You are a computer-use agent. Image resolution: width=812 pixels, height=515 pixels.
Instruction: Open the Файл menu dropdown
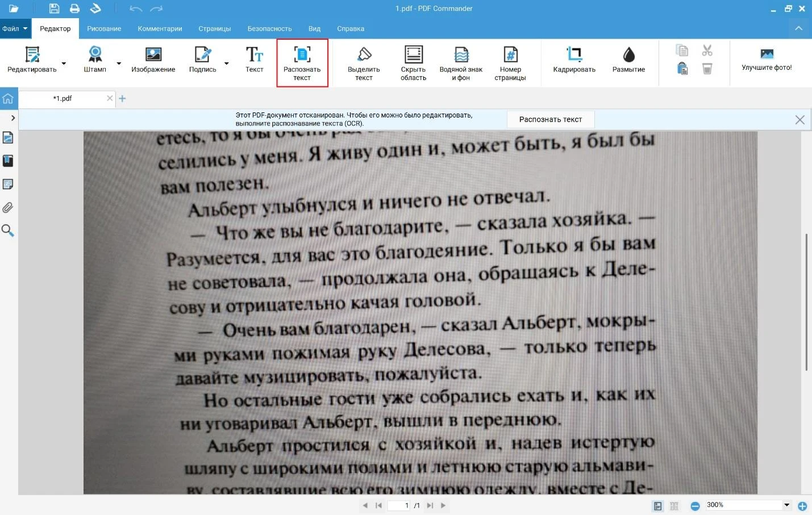(x=15, y=28)
